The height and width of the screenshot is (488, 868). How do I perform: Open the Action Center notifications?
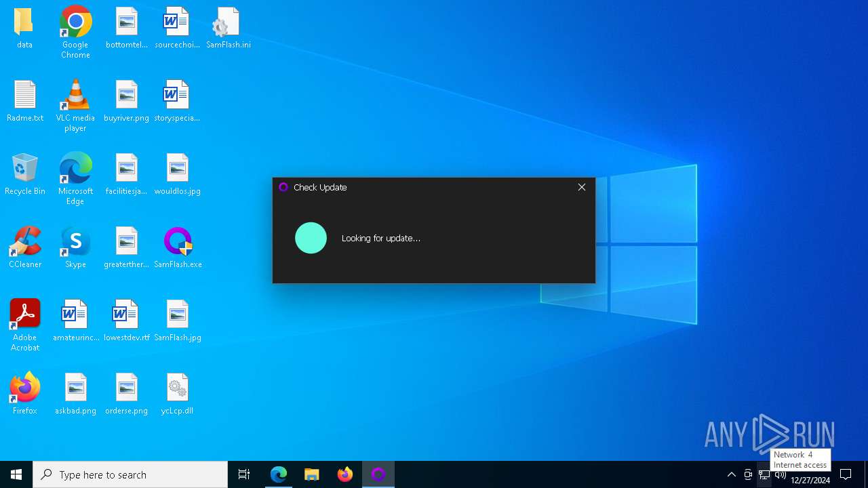[846, 474]
